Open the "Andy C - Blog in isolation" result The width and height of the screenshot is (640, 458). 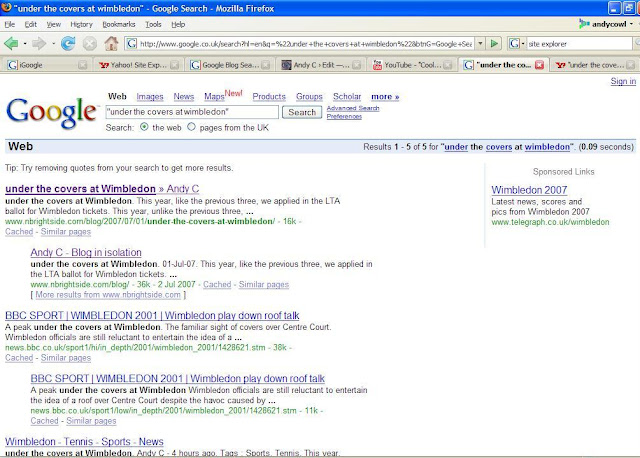(86, 252)
